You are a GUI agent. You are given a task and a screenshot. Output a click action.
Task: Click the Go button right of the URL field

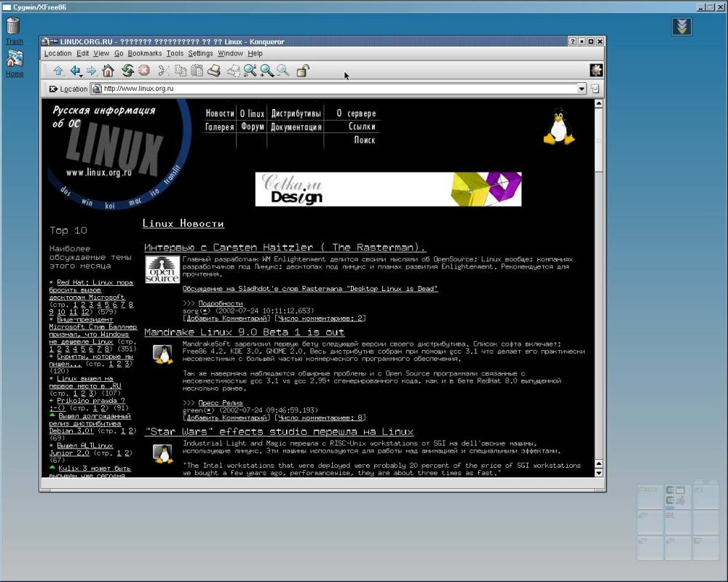[596, 89]
